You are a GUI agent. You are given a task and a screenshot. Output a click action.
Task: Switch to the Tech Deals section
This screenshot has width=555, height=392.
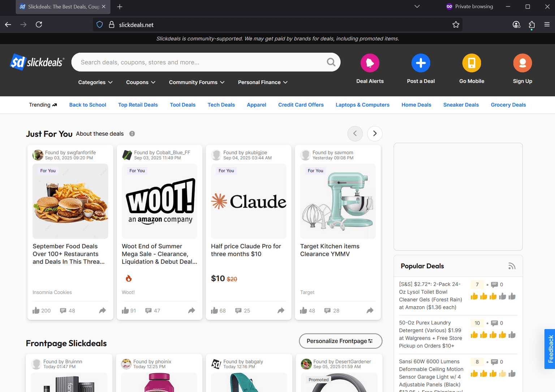pos(221,105)
